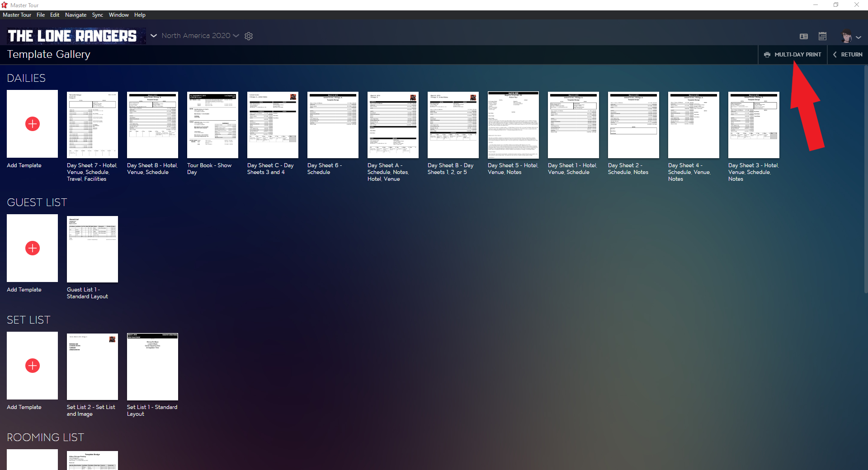This screenshot has width=868, height=470.
Task: Select Day Sheet C template thumbnail
Action: pyautogui.click(x=273, y=125)
